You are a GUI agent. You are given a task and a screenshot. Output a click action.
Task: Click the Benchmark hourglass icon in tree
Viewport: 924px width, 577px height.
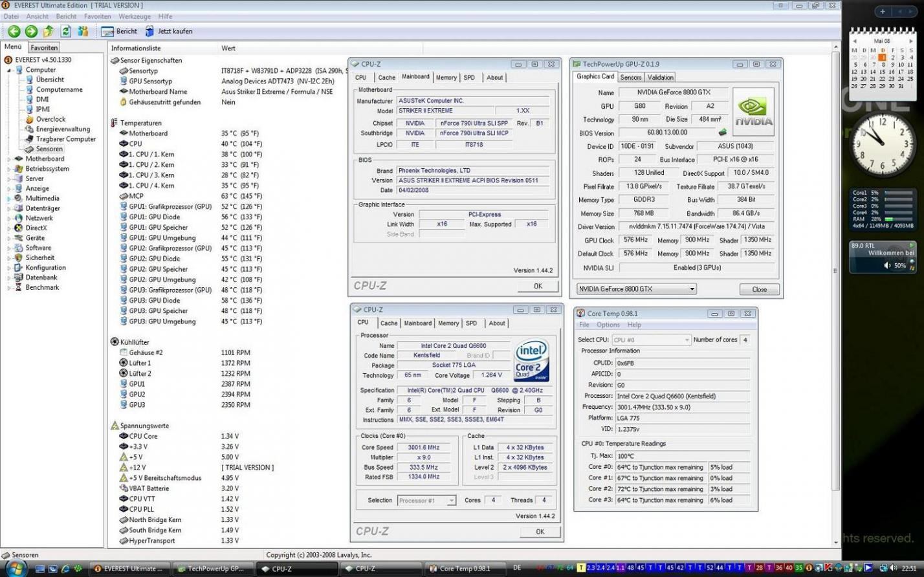tap(19, 287)
